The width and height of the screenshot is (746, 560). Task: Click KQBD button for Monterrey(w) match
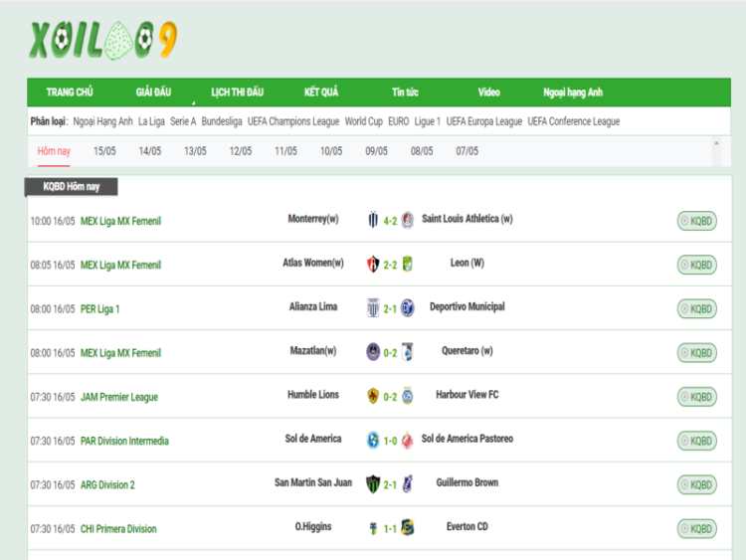point(697,221)
